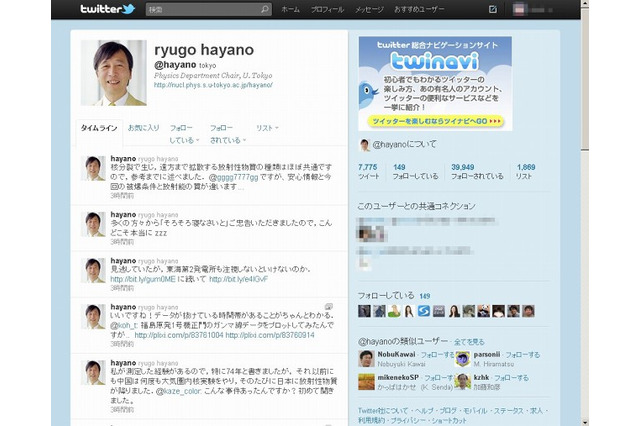Click inside the 検索 search field

click(x=209, y=9)
